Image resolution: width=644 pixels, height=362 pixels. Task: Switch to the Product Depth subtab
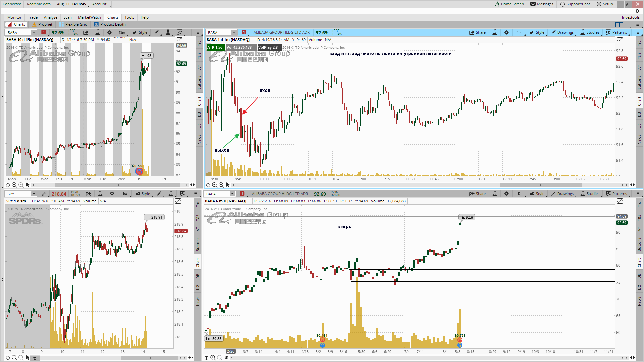pos(110,24)
